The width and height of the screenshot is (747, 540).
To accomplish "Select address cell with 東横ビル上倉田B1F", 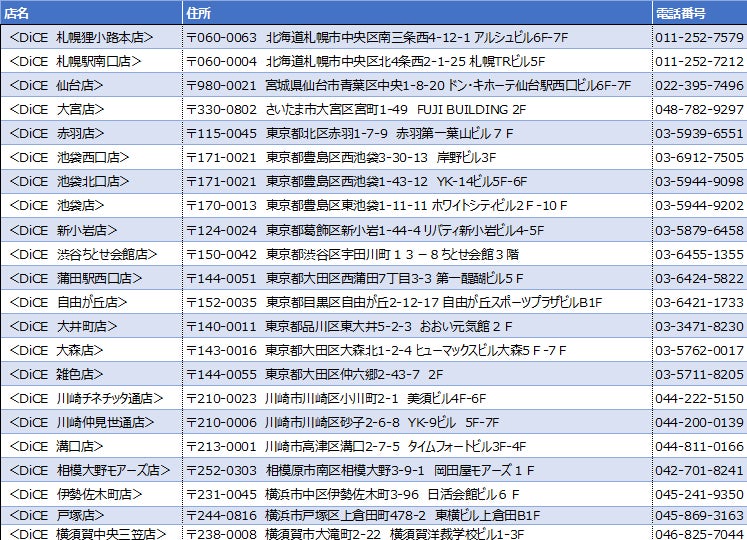I will point(417,515).
